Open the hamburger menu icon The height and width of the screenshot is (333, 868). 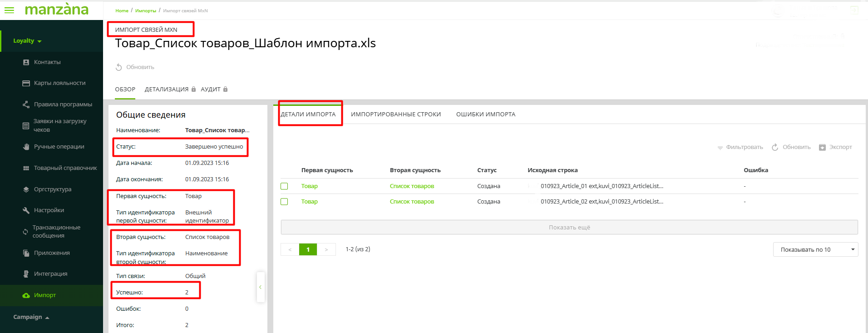9,10
